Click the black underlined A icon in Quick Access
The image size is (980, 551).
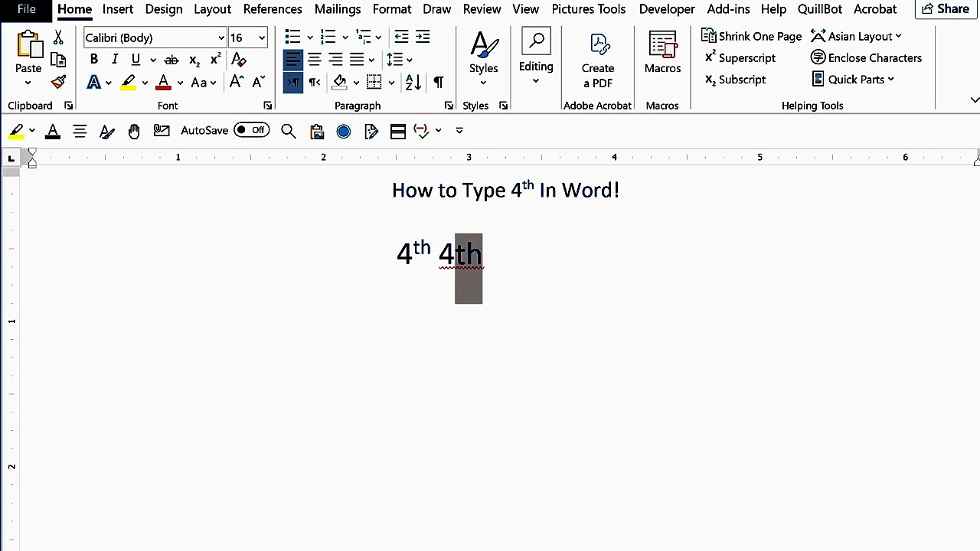tap(53, 131)
